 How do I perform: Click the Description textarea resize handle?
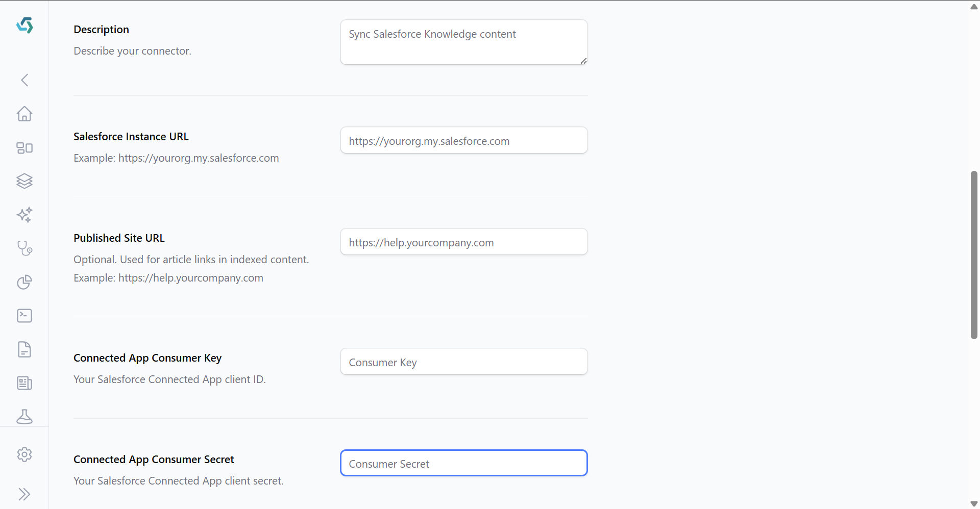[583, 61]
